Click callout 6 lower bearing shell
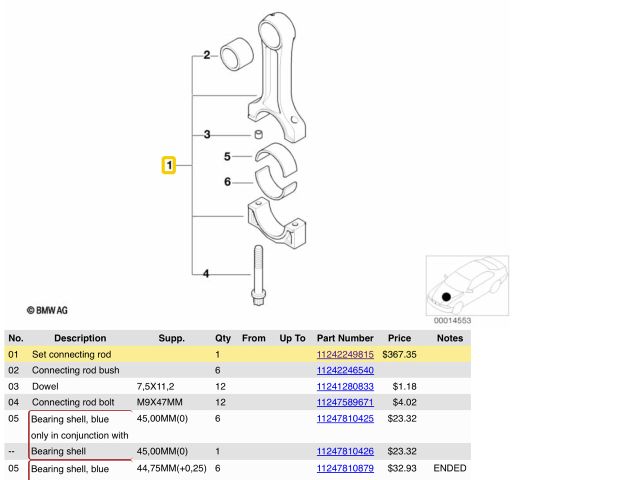The height and width of the screenshot is (480, 640). point(227,181)
